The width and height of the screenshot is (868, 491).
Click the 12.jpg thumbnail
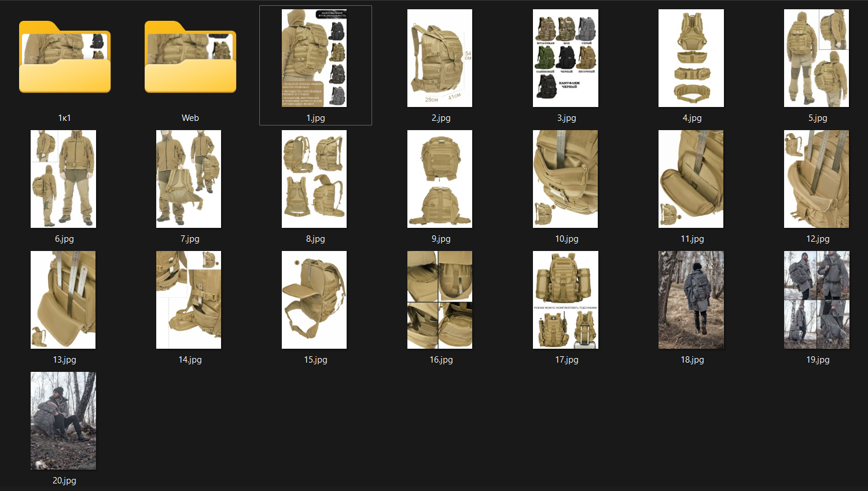coord(816,179)
